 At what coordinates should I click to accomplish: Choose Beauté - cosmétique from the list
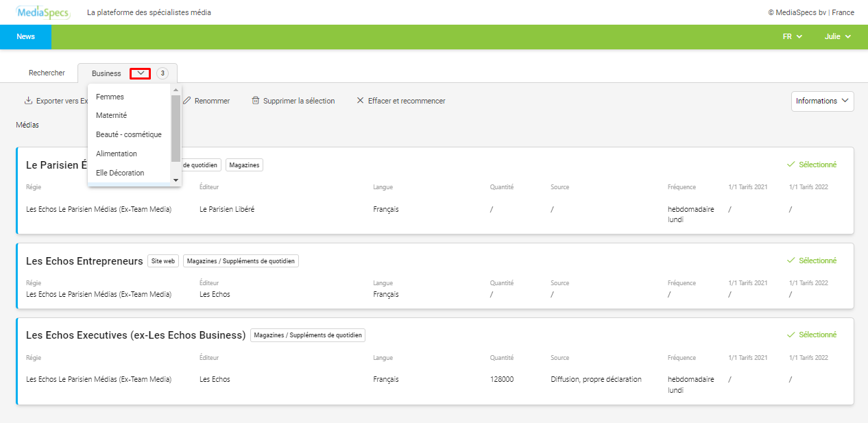[x=129, y=134]
